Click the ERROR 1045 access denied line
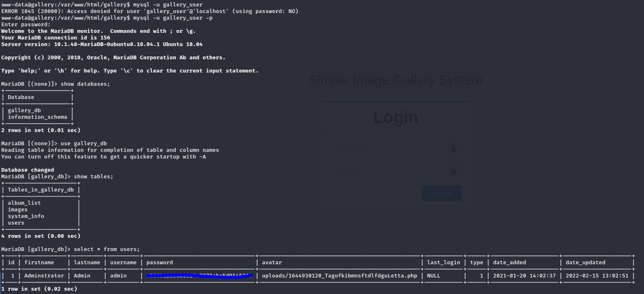644x294 pixels. [x=150, y=11]
